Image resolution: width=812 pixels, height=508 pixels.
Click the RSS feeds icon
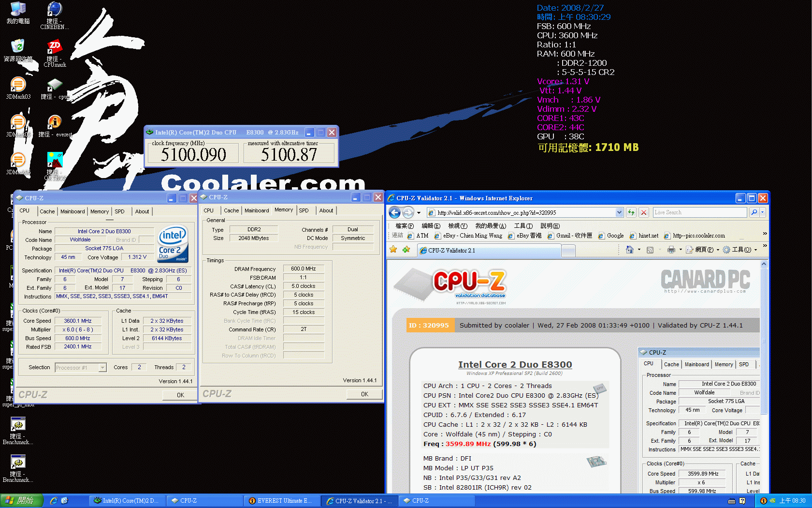[x=650, y=250]
